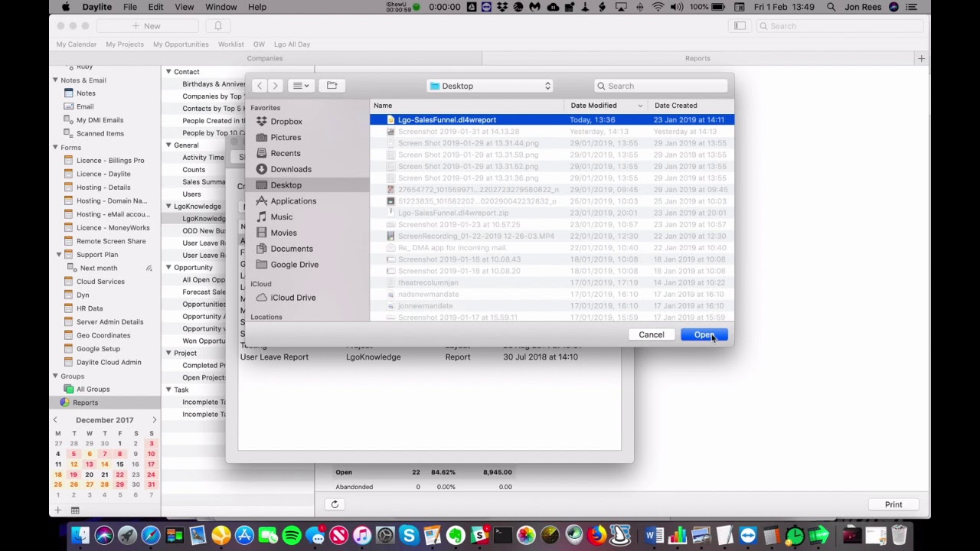Select Lgo-SalesFunnel.dl4wreport in the file list
980x551 pixels.
pyautogui.click(x=551, y=119)
